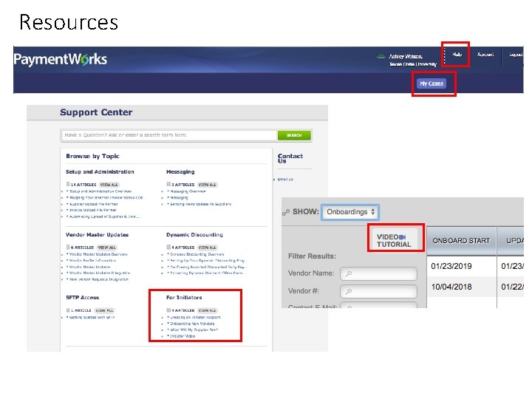Click the Vendor Name filter field
532x399 pixels.
[x=378, y=273]
